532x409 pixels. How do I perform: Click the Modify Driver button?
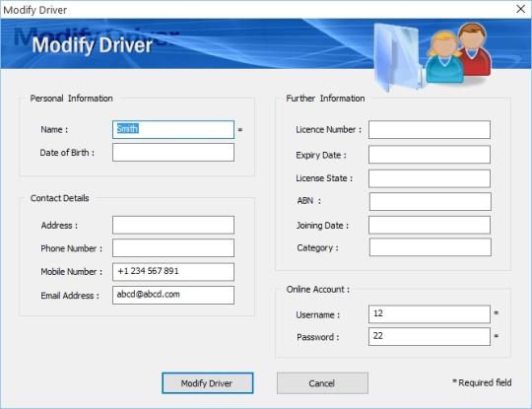click(207, 383)
